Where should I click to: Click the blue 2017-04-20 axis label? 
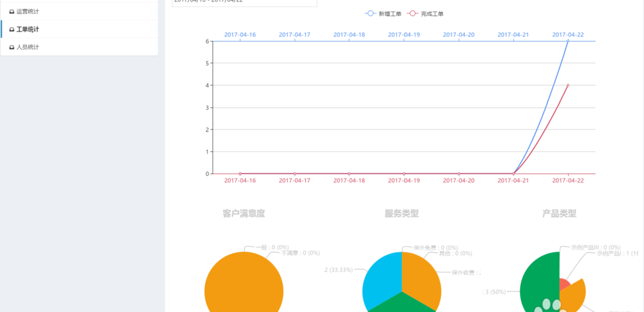tap(459, 35)
